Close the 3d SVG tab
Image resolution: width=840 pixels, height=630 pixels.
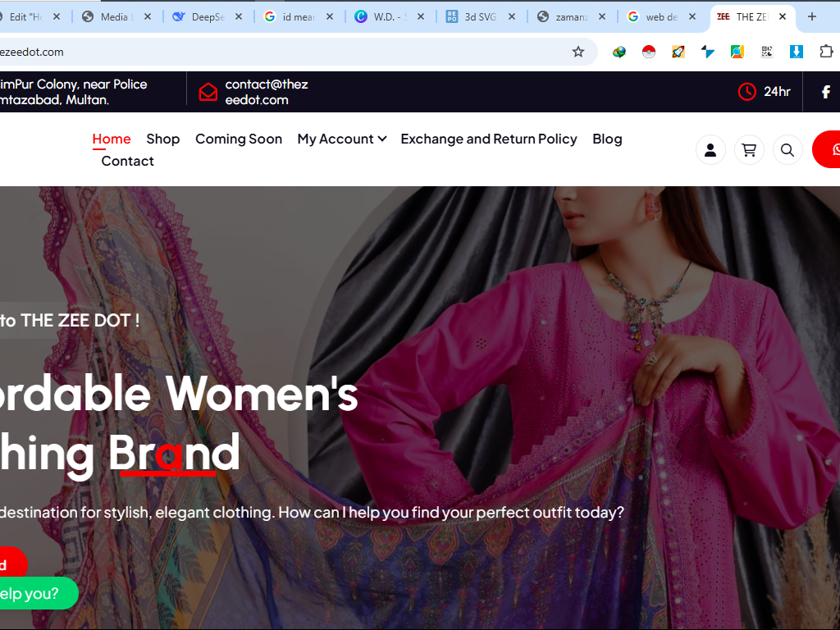pos(512,16)
